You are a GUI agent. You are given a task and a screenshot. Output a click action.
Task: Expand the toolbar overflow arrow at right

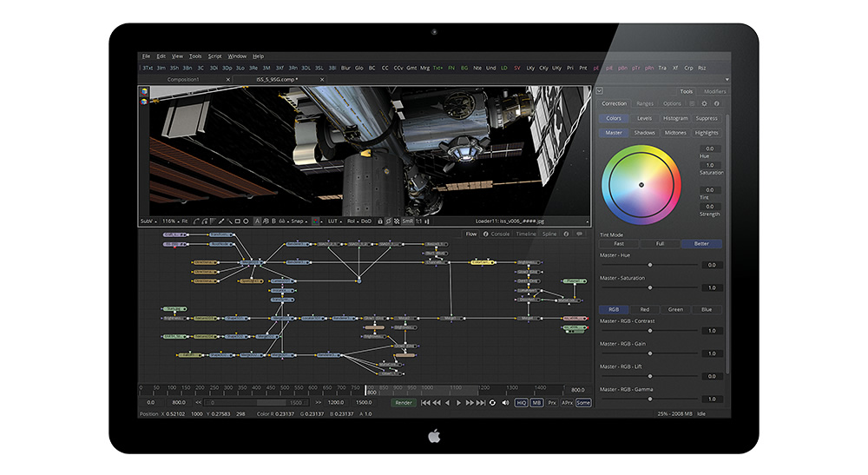tap(727, 79)
